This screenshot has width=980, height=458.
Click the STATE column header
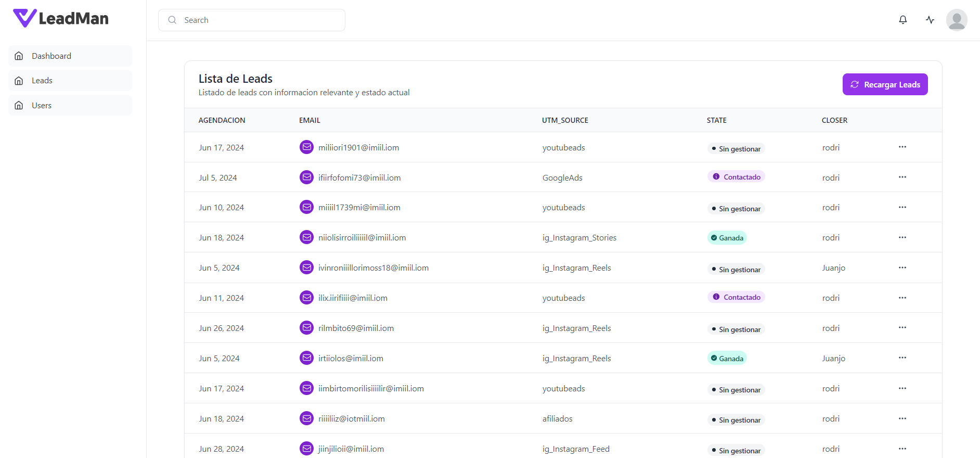[x=716, y=120]
